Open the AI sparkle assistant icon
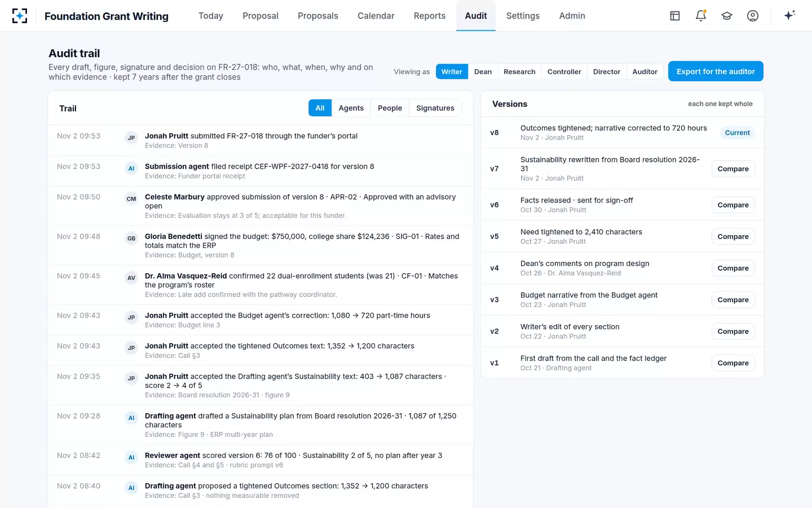This screenshot has height=508, width=812. tap(789, 15)
